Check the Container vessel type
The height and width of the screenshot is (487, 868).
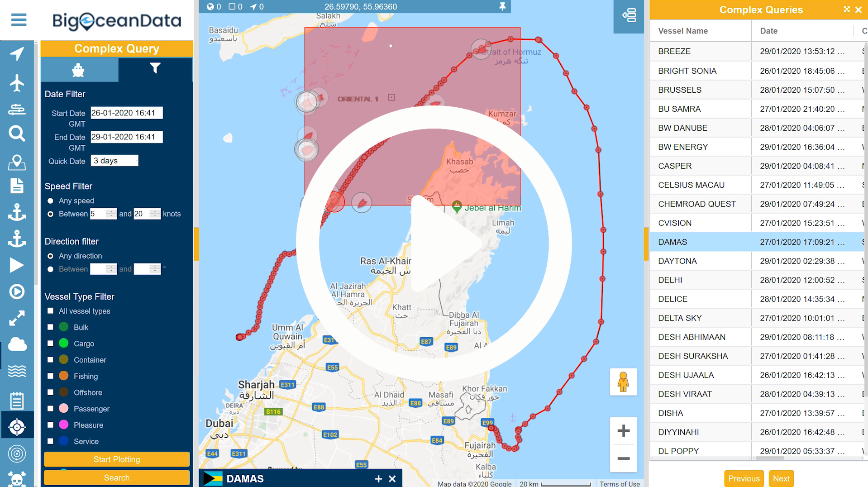click(50, 359)
